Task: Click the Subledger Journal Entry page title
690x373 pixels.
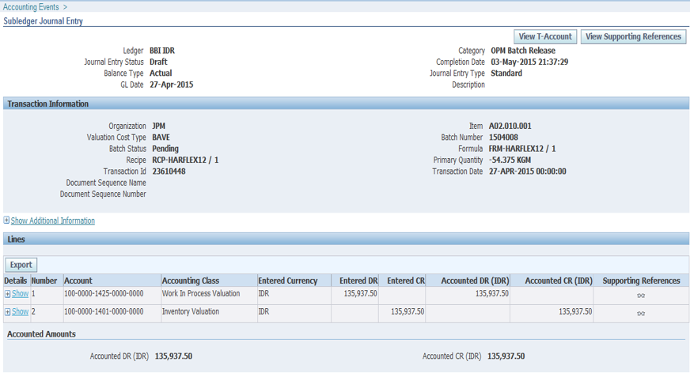Action: pyautogui.click(x=43, y=21)
